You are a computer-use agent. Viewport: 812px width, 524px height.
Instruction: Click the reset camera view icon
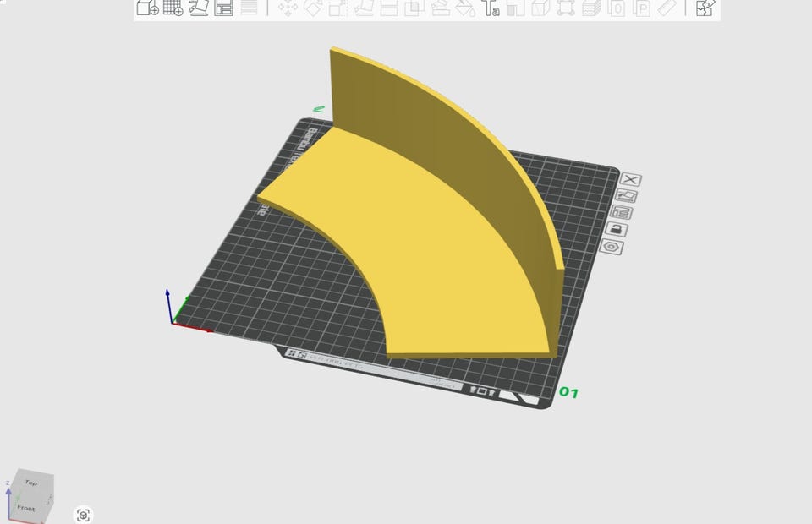(x=83, y=516)
